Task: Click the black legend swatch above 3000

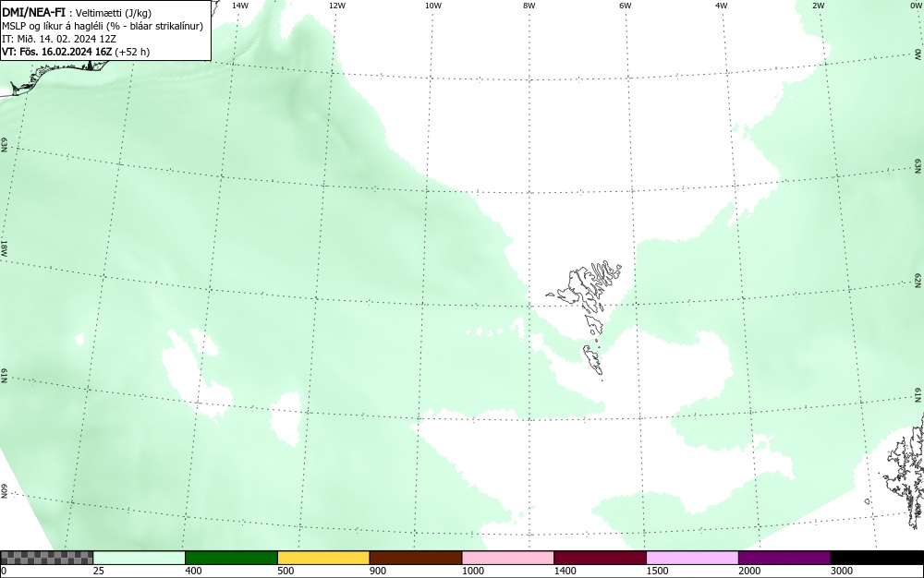Action: [877, 558]
